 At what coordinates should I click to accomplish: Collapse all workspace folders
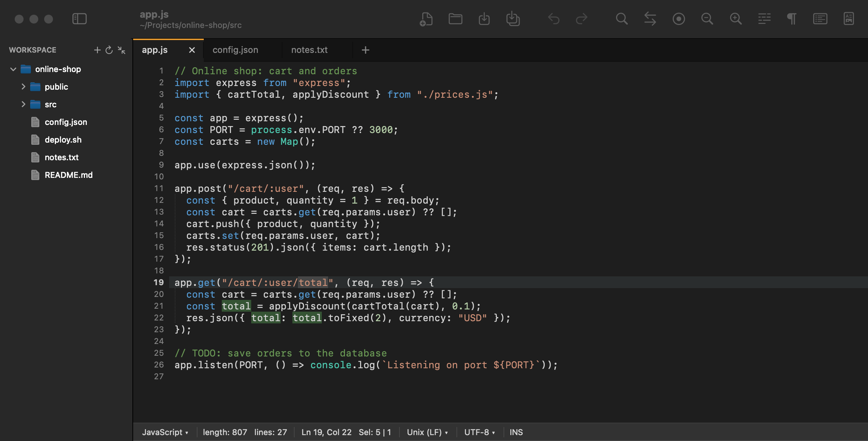tap(122, 50)
